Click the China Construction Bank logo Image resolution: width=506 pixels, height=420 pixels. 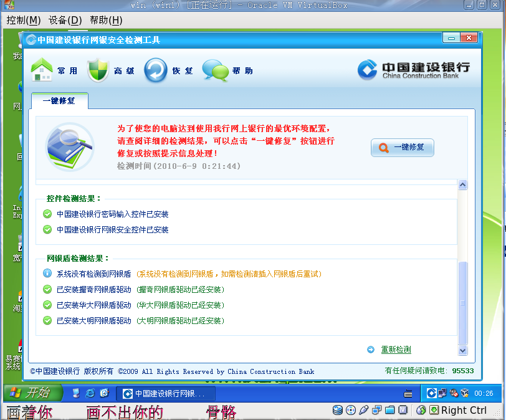click(x=413, y=70)
